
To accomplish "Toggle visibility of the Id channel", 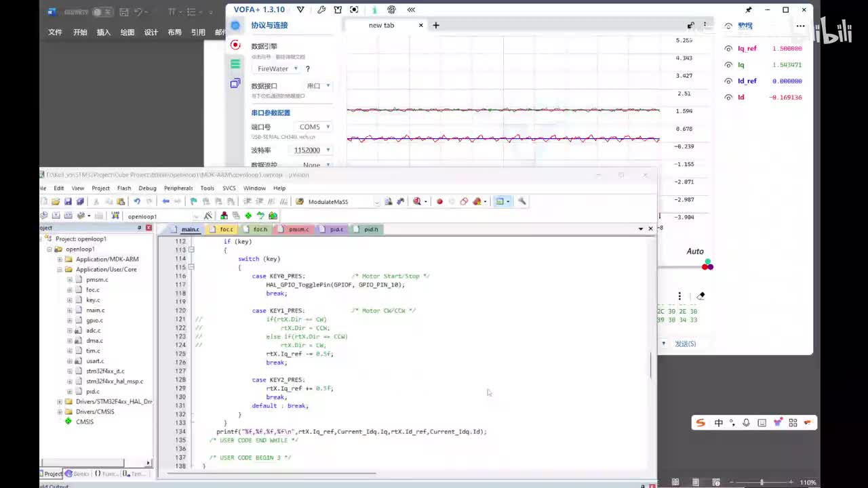I will (x=728, y=98).
